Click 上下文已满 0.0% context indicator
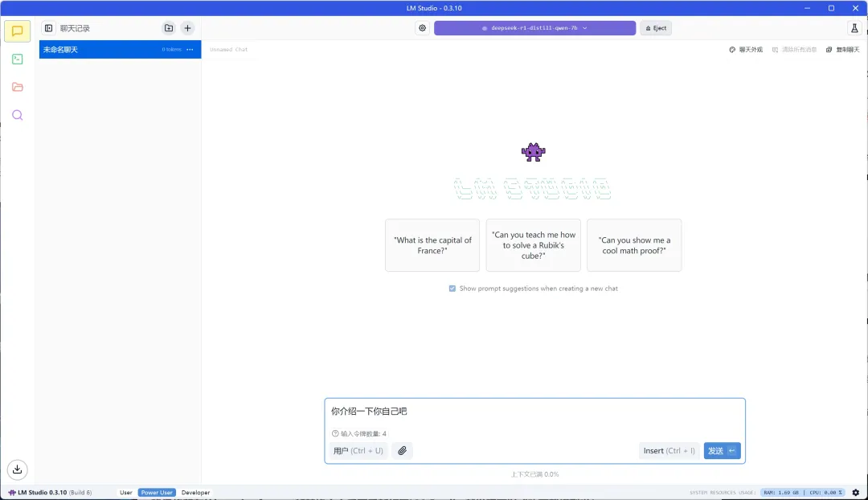 point(534,474)
